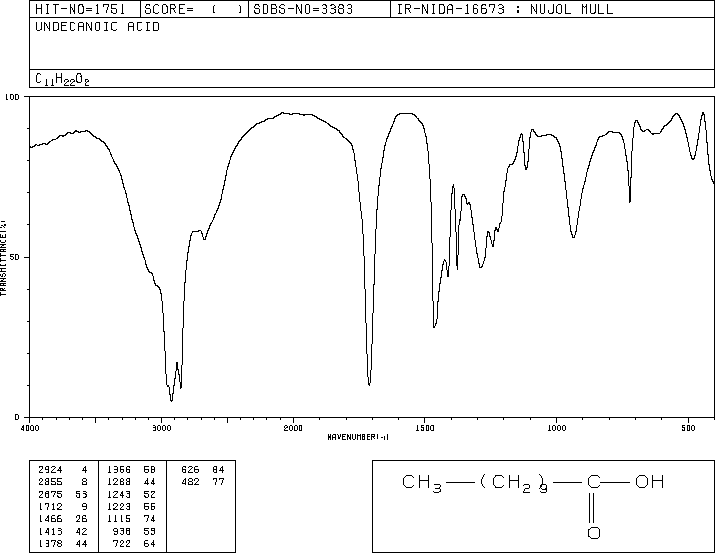Click transmittance value 77 beside 482
This screenshot has width=715, height=553.
click(x=218, y=482)
